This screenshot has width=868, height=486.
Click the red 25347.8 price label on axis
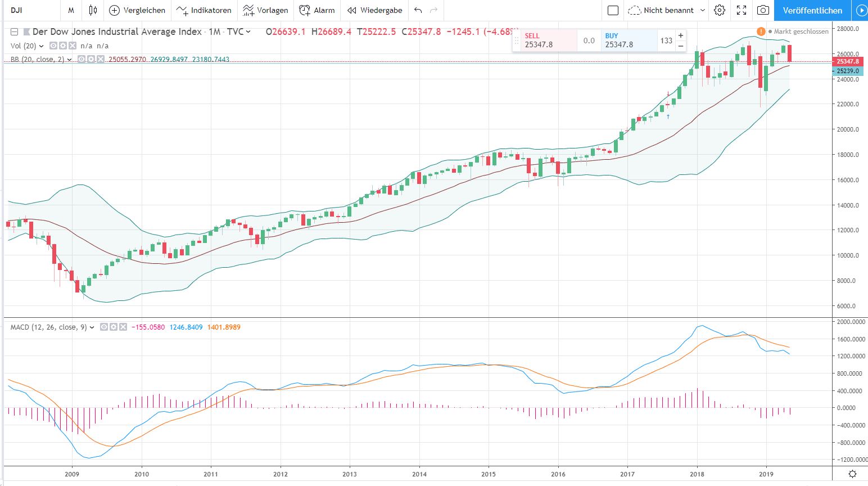(x=847, y=61)
